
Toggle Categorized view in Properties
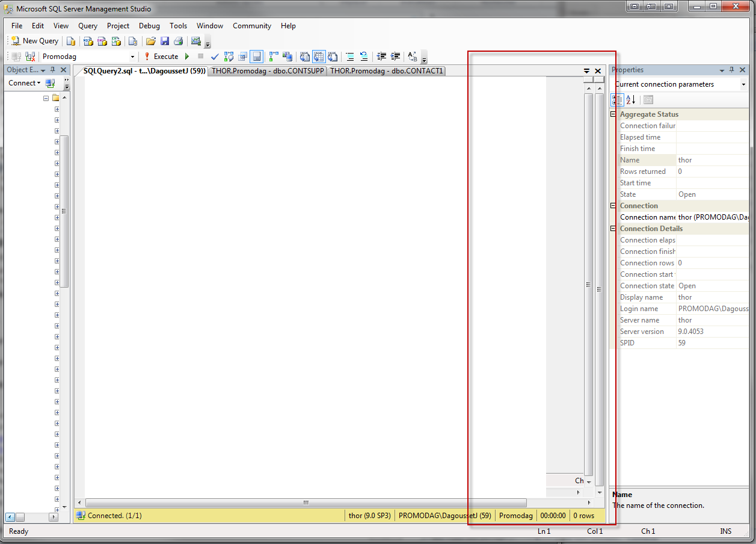618,100
